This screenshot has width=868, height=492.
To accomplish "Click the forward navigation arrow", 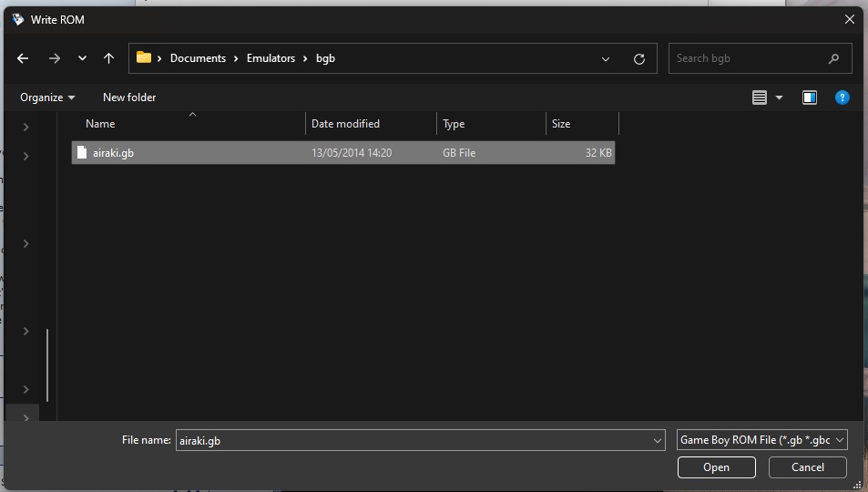I will click(55, 58).
